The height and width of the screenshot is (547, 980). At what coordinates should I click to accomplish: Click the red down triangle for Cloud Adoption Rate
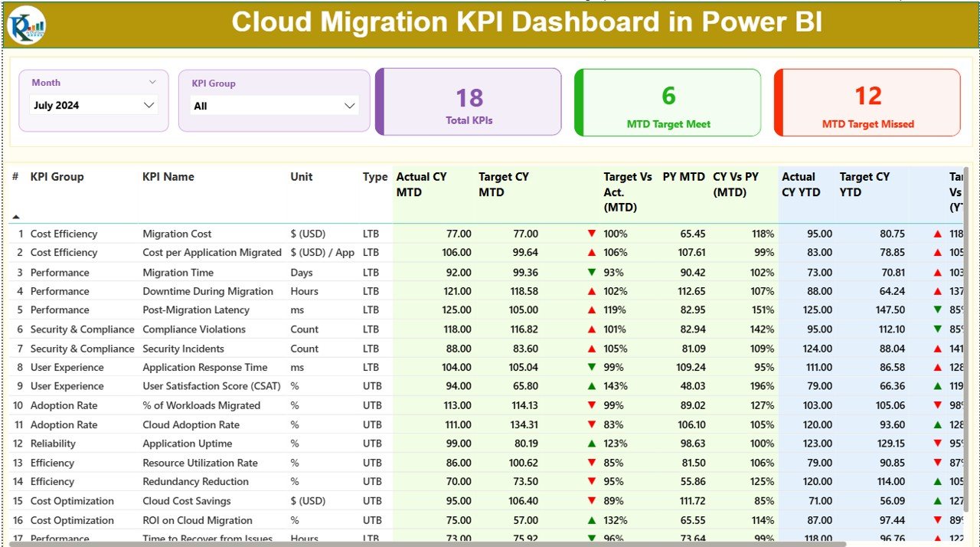tap(591, 424)
